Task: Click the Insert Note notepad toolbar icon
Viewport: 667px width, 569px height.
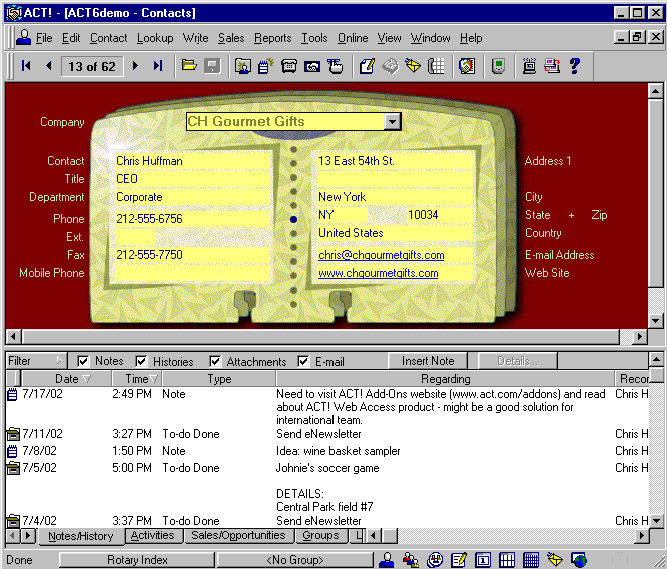Action: pyautogui.click(x=265, y=66)
